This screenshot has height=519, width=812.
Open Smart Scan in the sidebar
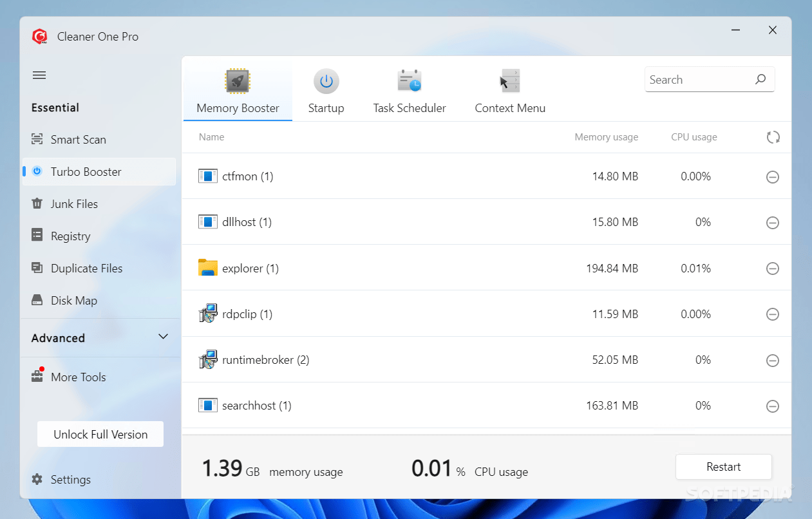point(99,140)
